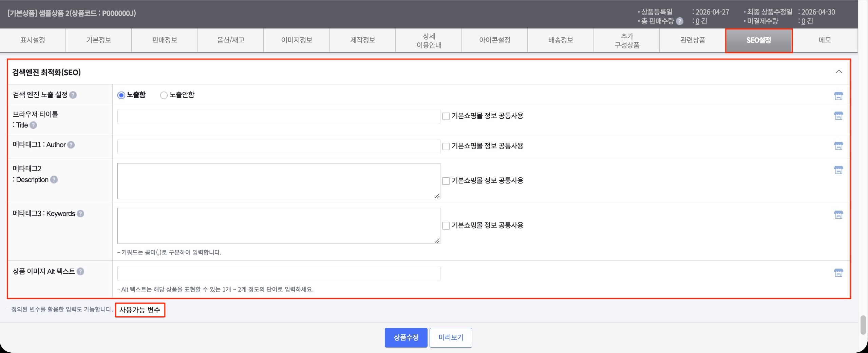The height and width of the screenshot is (353, 868).
Task: Open the 기본정보 tab
Action: [99, 40]
